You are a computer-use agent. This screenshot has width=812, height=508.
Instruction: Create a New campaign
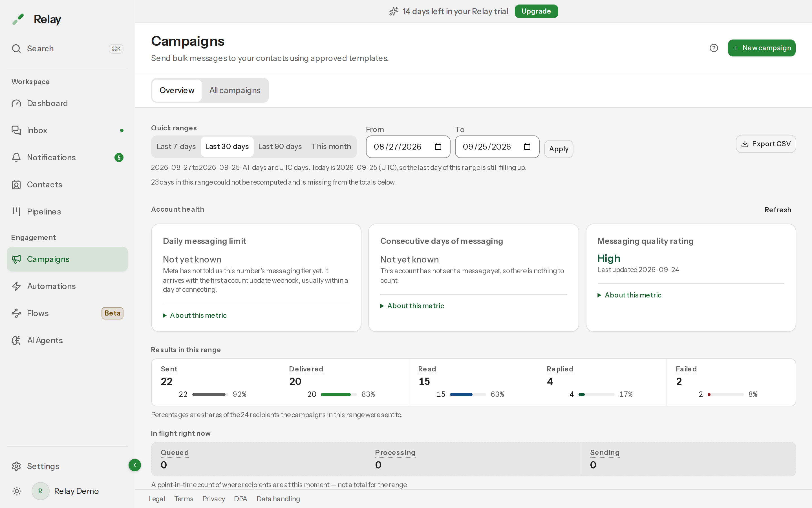[762, 48]
